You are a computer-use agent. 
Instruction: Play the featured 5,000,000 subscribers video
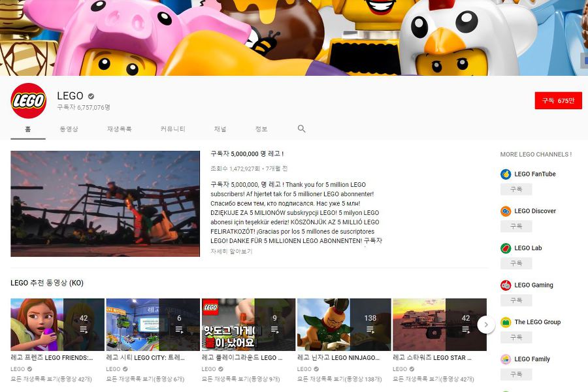(105, 204)
